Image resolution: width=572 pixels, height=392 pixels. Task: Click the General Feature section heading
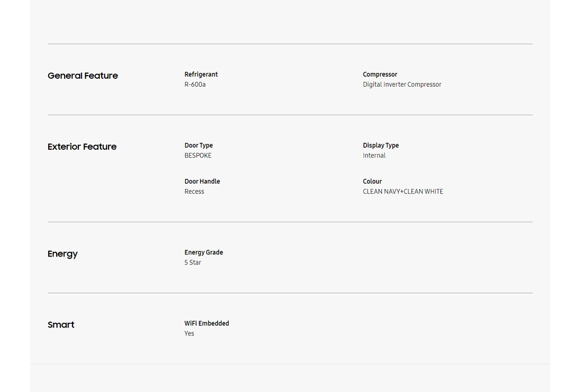pyautogui.click(x=83, y=76)
